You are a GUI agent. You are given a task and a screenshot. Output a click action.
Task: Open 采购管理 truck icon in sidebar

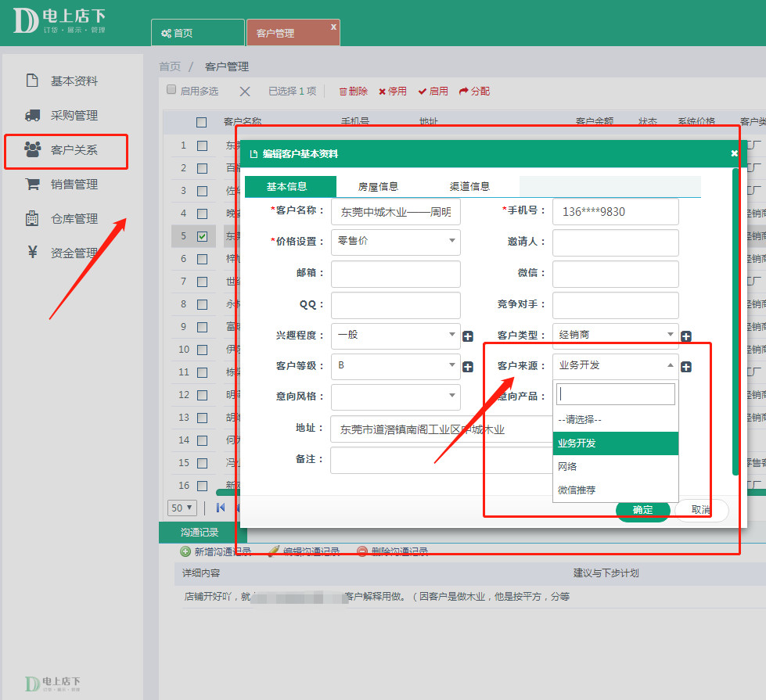32,116
